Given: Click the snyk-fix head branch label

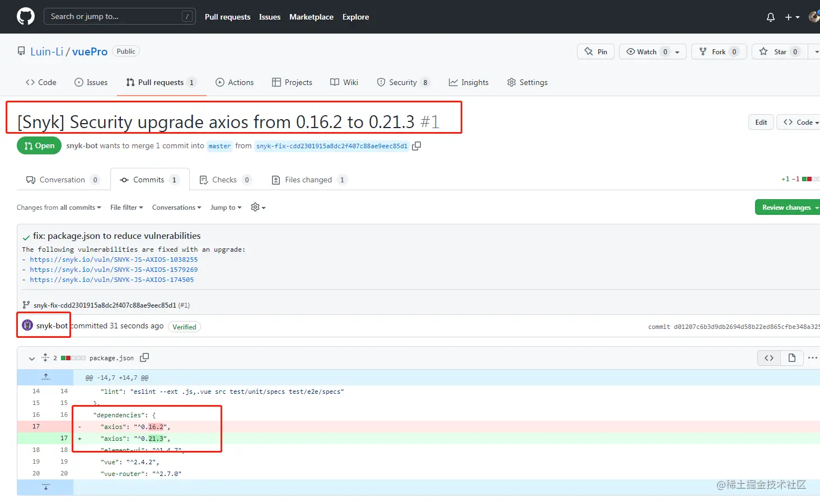Looking at the screenshot, I should (332, 146).
